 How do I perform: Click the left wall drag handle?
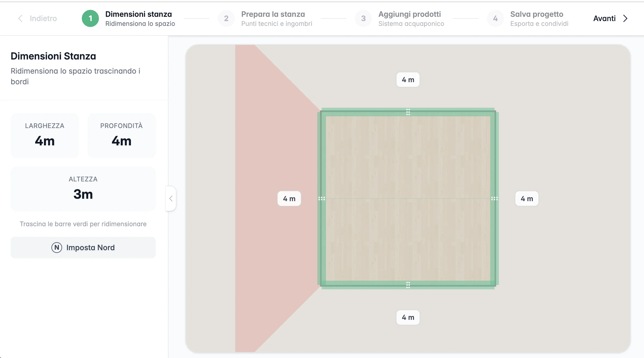(x=322, y=198)
